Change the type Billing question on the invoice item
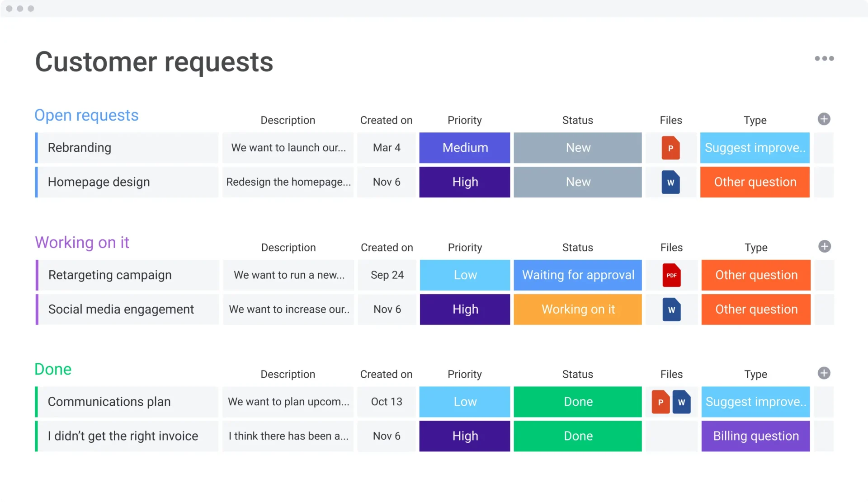 [x=755, y=436]
